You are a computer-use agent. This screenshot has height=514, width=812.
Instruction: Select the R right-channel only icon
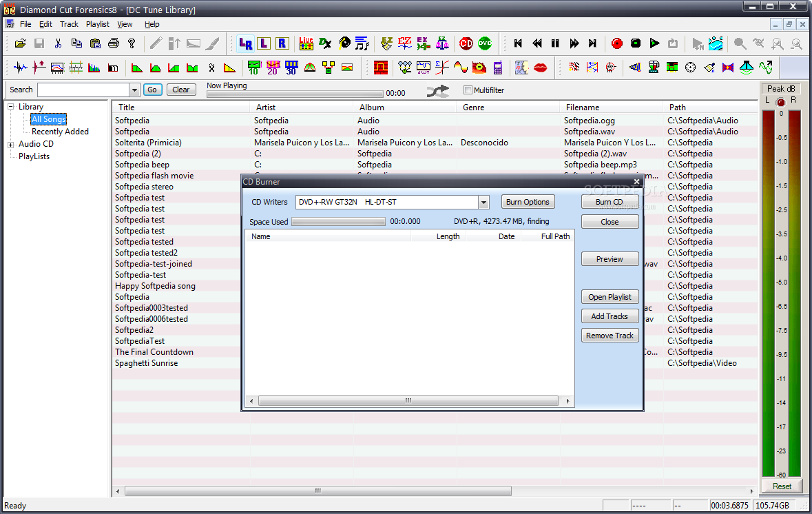(282, 43)
